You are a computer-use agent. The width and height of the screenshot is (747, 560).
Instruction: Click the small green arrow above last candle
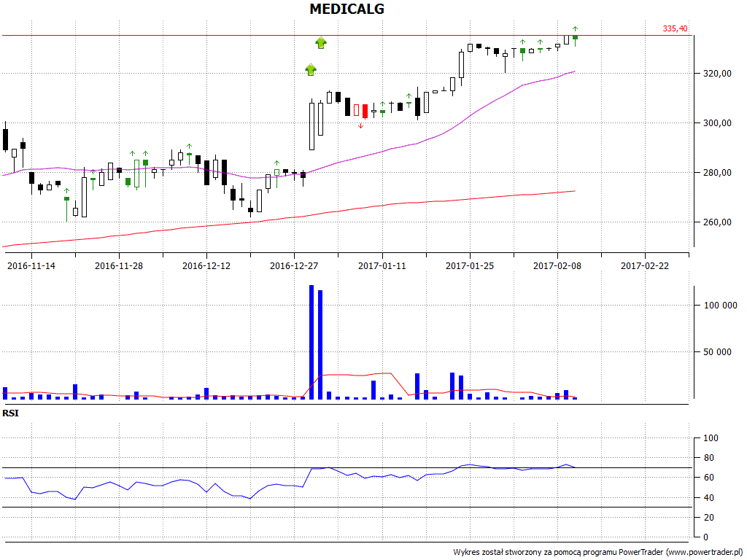click(x=576, y=28)
